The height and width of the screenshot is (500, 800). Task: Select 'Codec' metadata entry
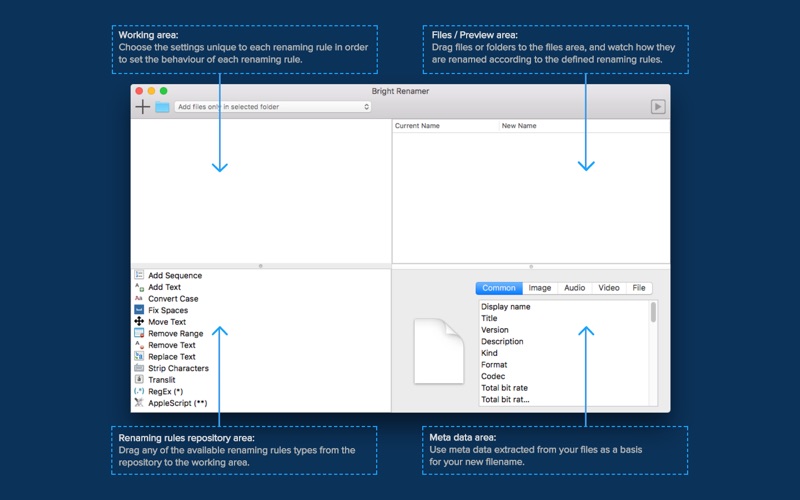point(493,377)
